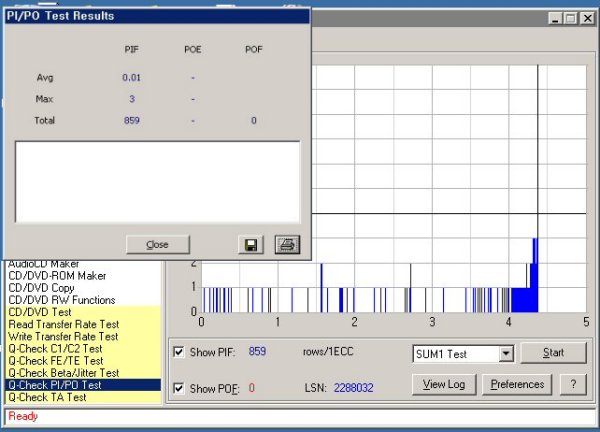Open Preferences
Image resolution: width=600 pixels, height=432 pixels.
pyautogui.click(x=517, y=384)
